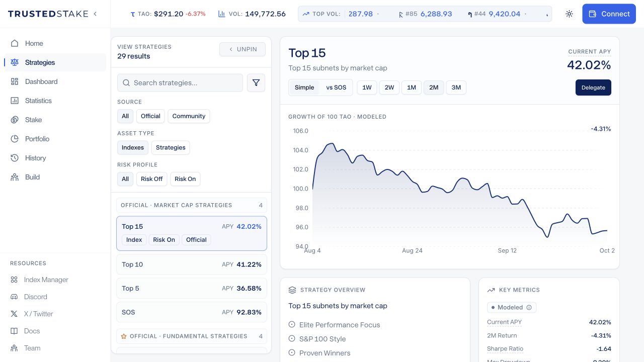This screenshot has width=644, height=362.
Task: Open the Index Manager resource icon
Action: (x=14, y=280)
